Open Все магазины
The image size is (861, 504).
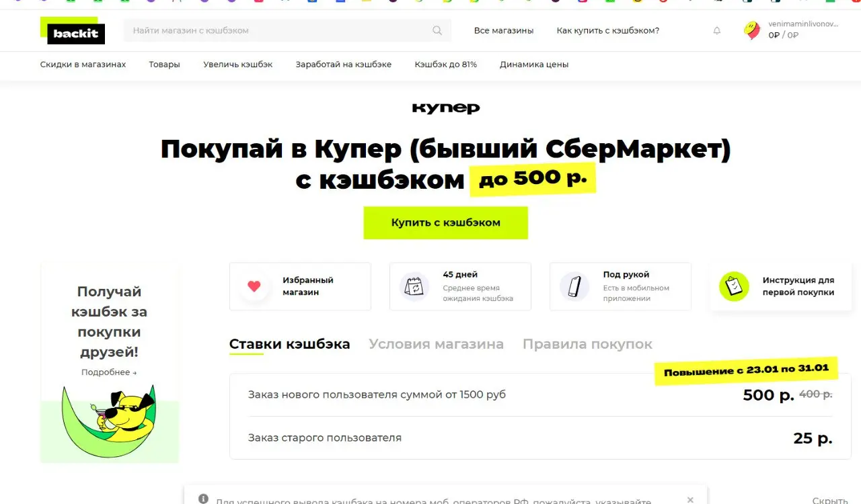point(504,30)
